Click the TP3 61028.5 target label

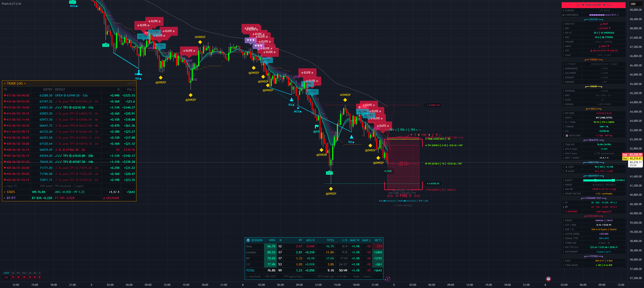[440, 190]
